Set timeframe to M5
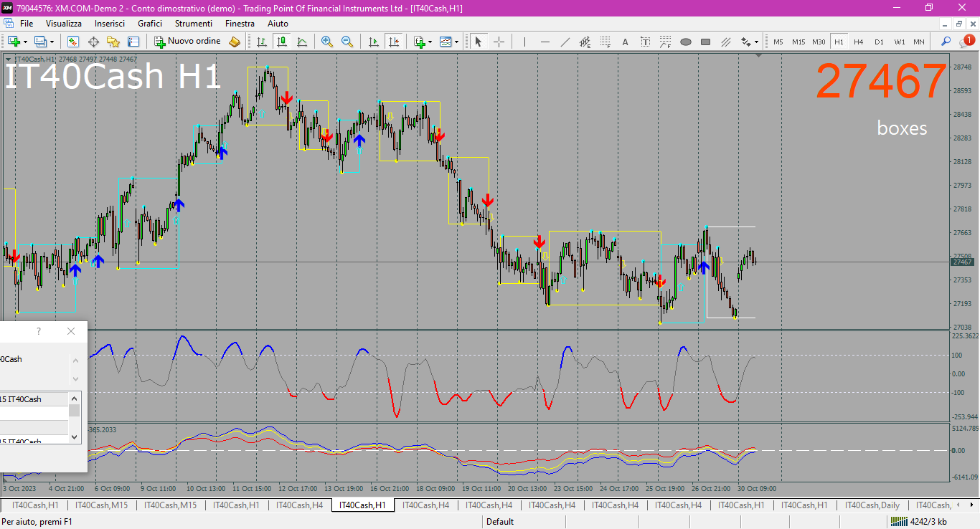The width and height of the screenshot is (980, 529). point(778,42)
